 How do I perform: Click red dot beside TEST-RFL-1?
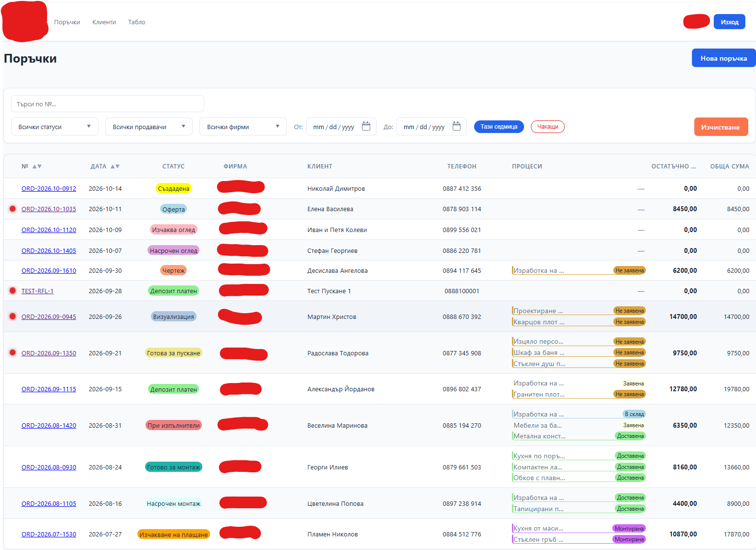(x=13, y=291)
